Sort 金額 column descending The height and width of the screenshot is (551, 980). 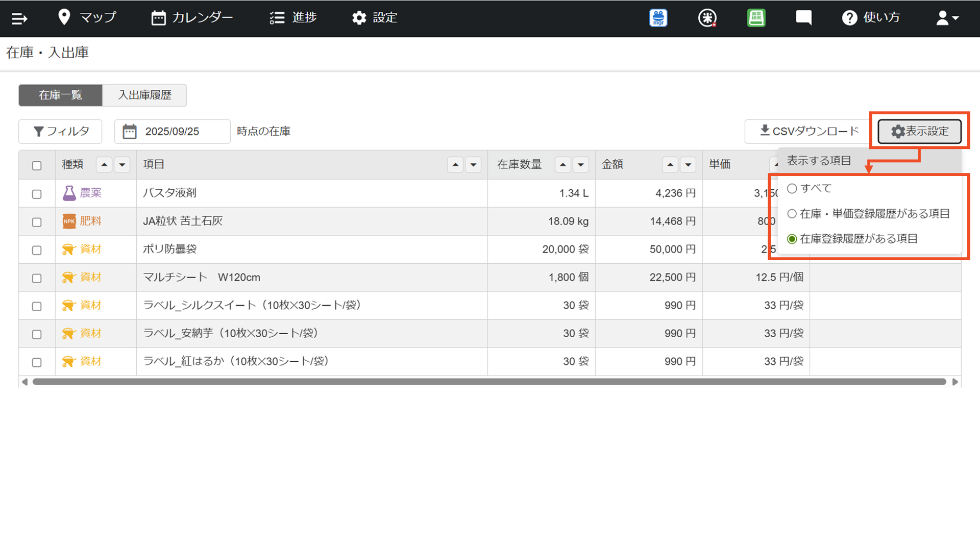coord(688,165)
